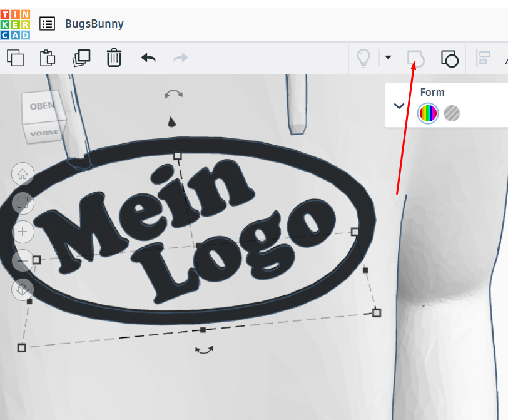This screenshot has height=420, width=508.
Task: Open the Align tool
Action: (x=483, y=58)
